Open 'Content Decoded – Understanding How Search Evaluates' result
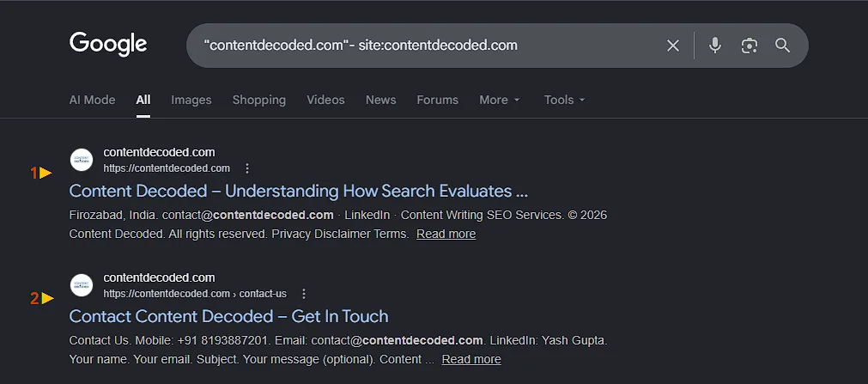This screenshot has height=384, width=868. (299, 192)
